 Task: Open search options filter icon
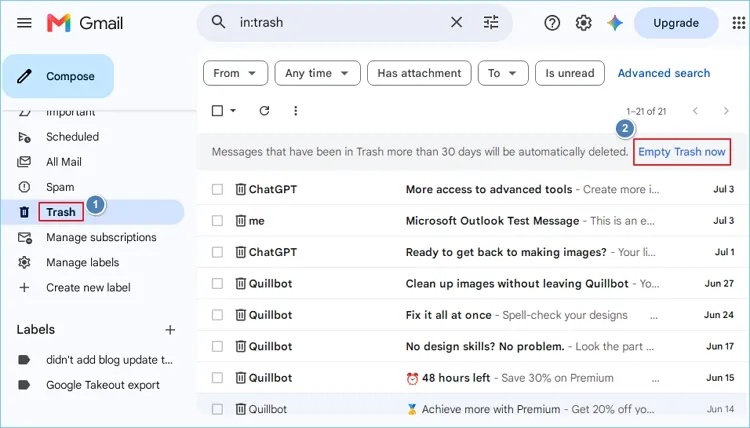click(x=491, y=22)
